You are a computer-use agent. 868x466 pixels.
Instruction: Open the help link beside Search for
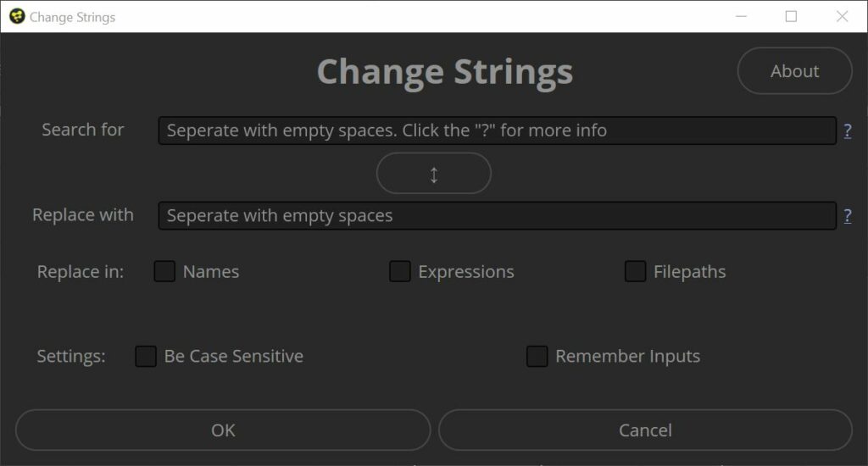tap(848, 130)
